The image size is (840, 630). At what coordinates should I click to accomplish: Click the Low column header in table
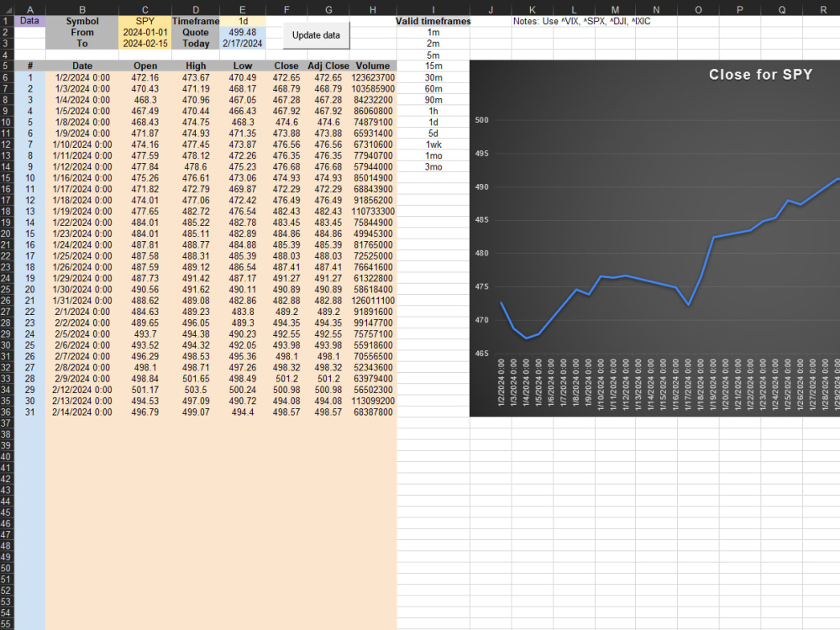tap(243, 66)
